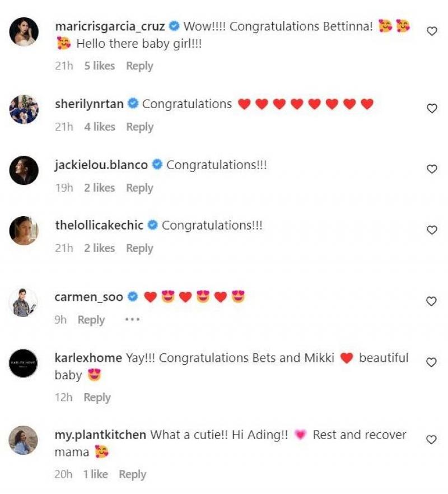
Task: Open the jackielou.blanco username link
Action: tap(101, 165)
